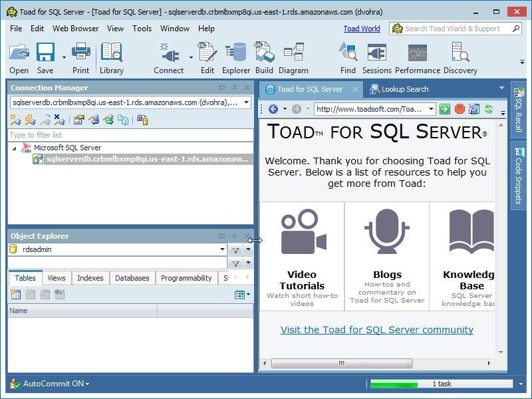Open the Connect button dropdown arrow
Screen dimensions: 532x399
pyautogui.click(x=191, y=57)
